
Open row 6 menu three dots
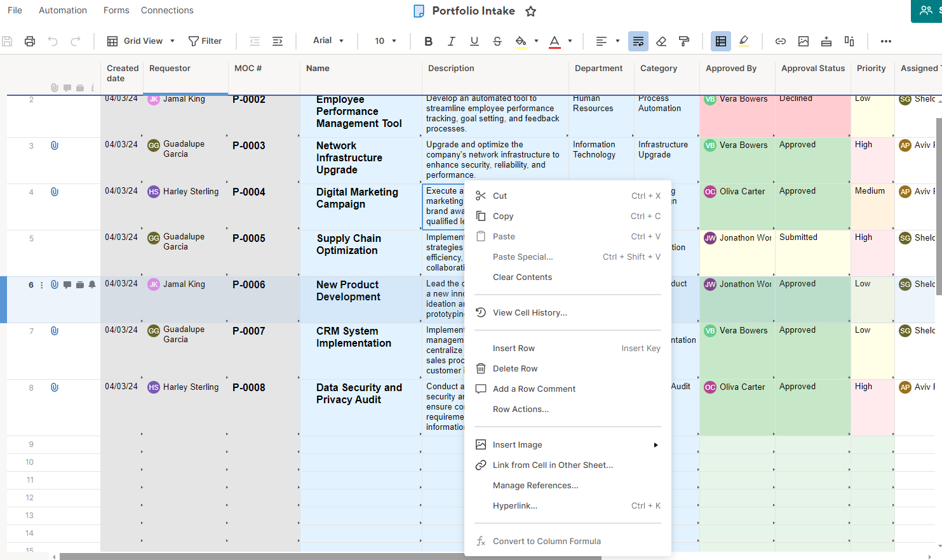coord(42,285)
